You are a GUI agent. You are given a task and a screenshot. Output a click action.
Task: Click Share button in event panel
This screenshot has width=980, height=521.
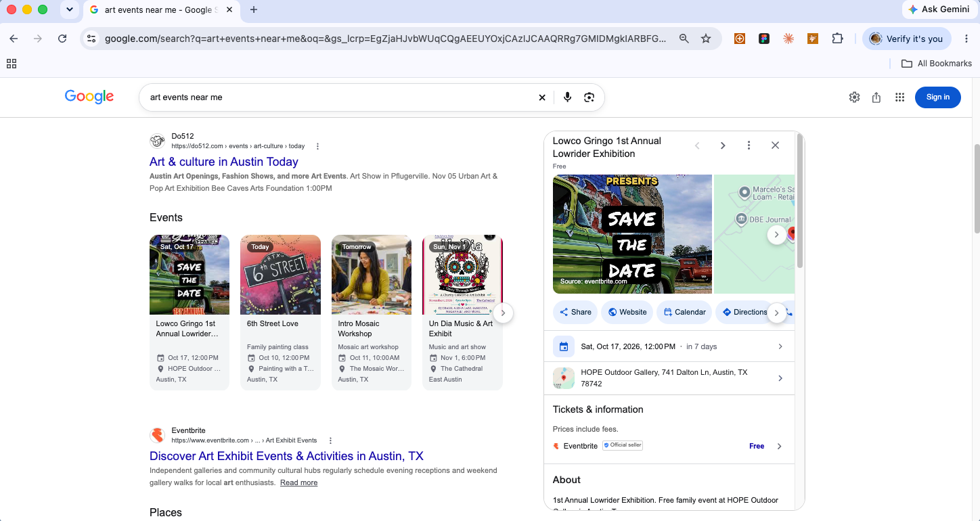coord(575,312)
